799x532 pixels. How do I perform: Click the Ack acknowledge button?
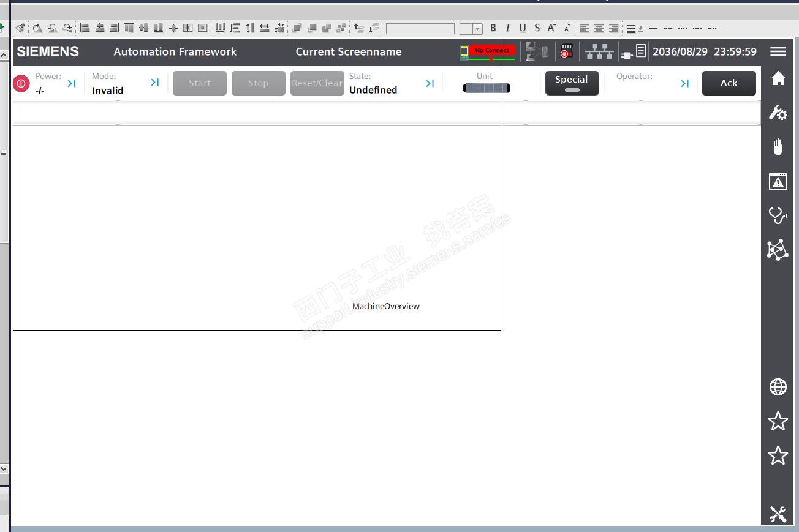coord(729,83)
